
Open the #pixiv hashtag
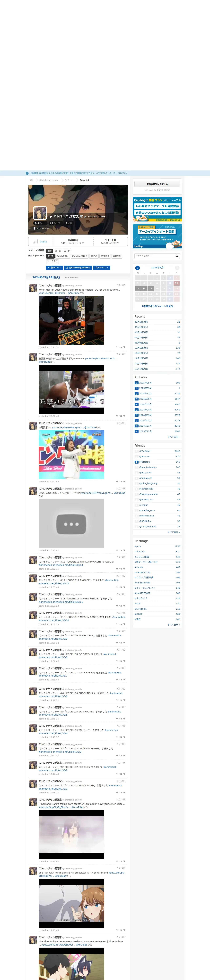pos(138,546)
